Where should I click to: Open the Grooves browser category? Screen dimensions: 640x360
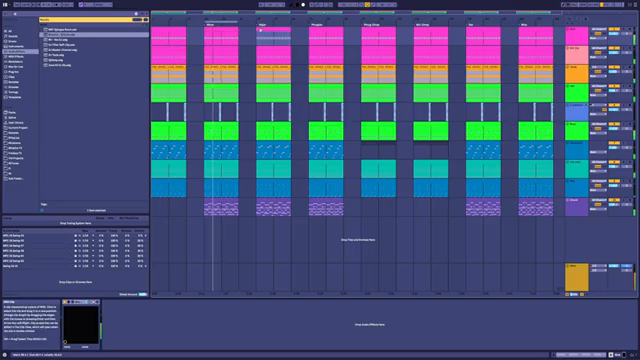pos(13,87)
